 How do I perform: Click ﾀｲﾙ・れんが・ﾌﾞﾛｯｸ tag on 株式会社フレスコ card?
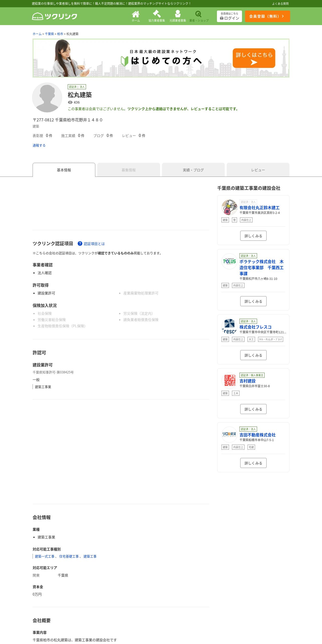tap(271, 339)
